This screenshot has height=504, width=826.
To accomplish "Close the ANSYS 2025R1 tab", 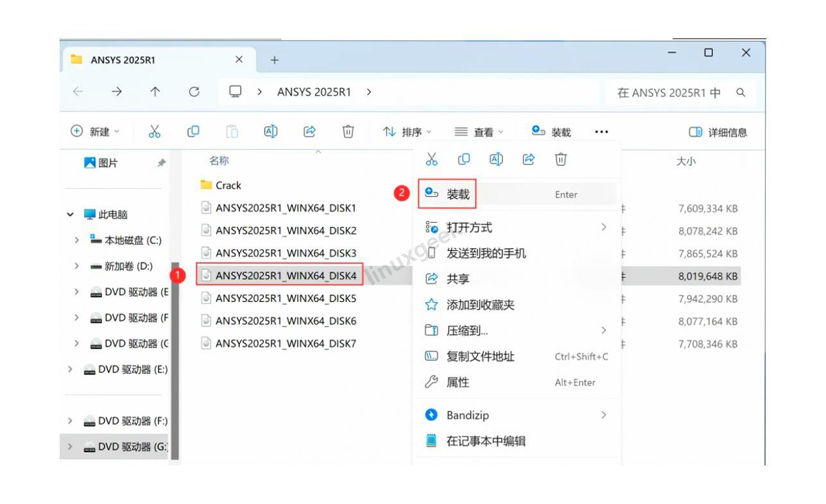I will click(239, 59).
